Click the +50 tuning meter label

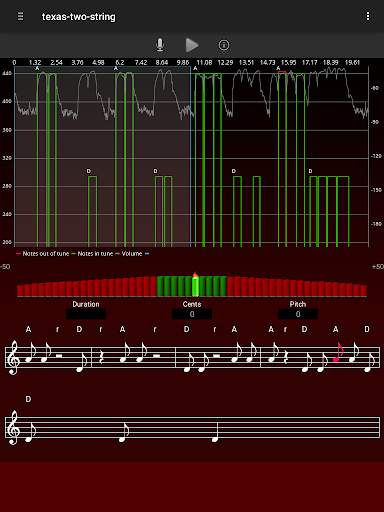click(377, 267)
